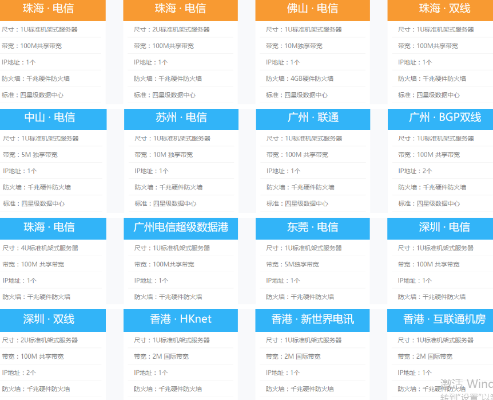493x400 pixels.
Task: Select the 香港·互联通机房 plan header
Action: click(x=440, y=320)
